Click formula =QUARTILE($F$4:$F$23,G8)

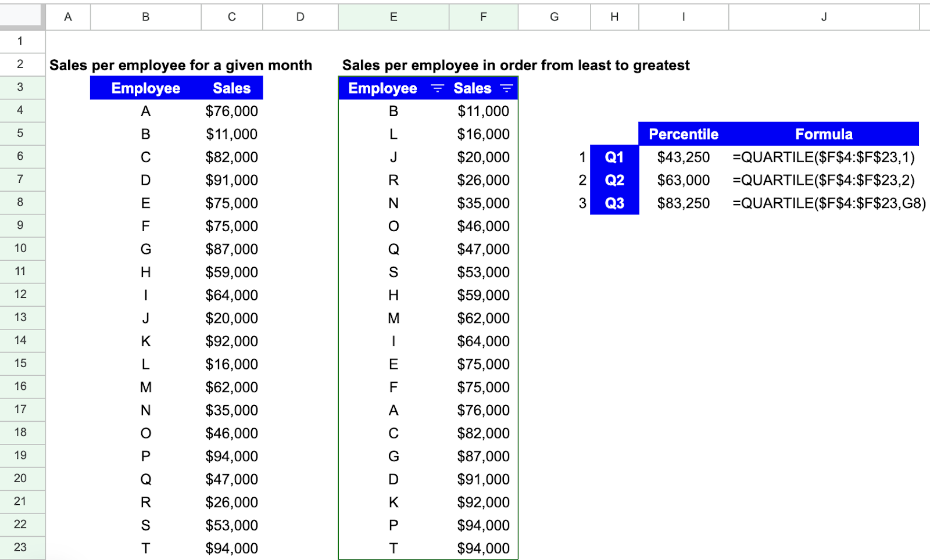(x=829, y=203)
